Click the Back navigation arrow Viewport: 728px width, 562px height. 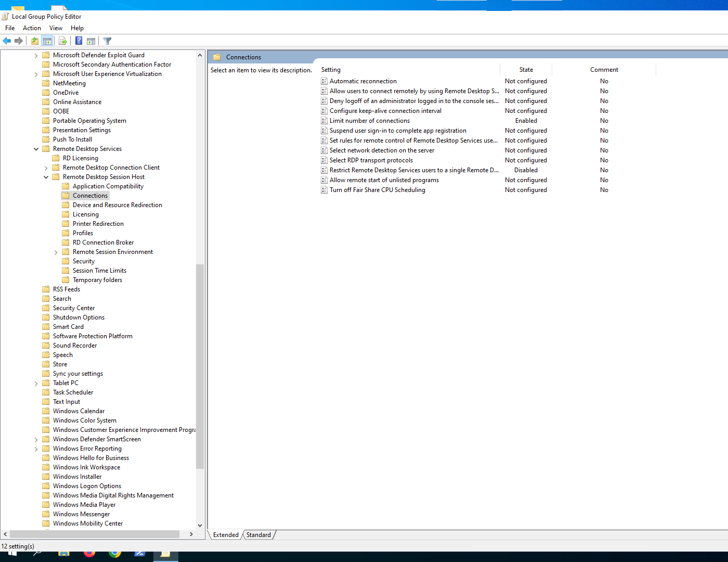[x=7, y=41]
